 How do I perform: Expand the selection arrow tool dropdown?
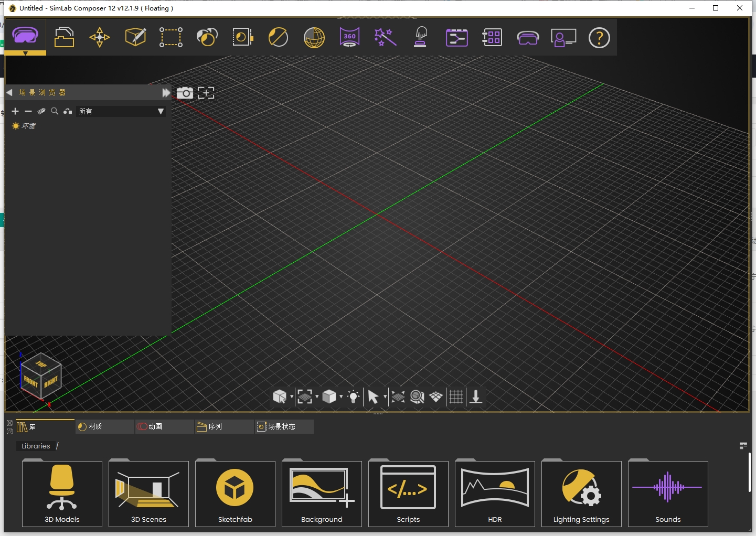pyautogui.click(x=385, y=396)
